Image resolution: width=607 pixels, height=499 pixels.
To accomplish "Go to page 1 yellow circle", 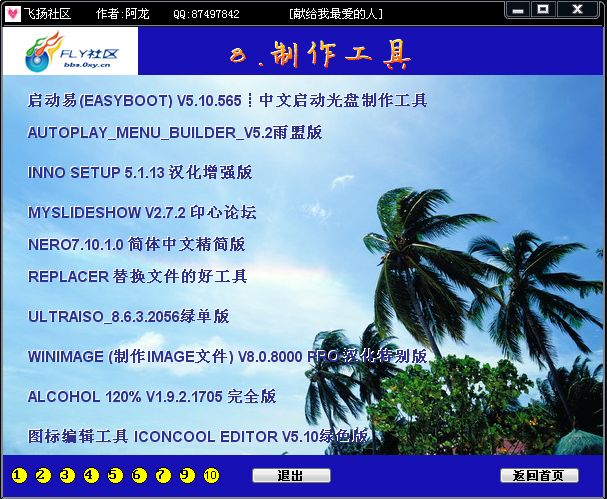I will point(19,475).
